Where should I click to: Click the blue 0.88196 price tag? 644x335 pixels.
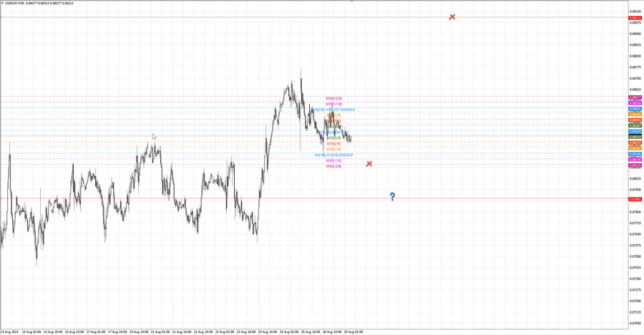pyautogui.click(x=635, y=154)
